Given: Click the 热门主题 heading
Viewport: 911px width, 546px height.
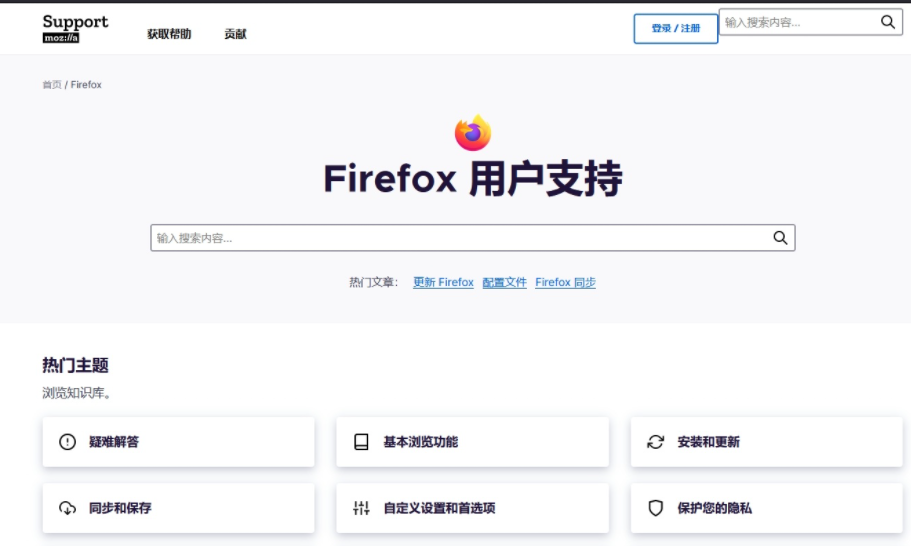Looking at the screenshot, I should (76, 365).
